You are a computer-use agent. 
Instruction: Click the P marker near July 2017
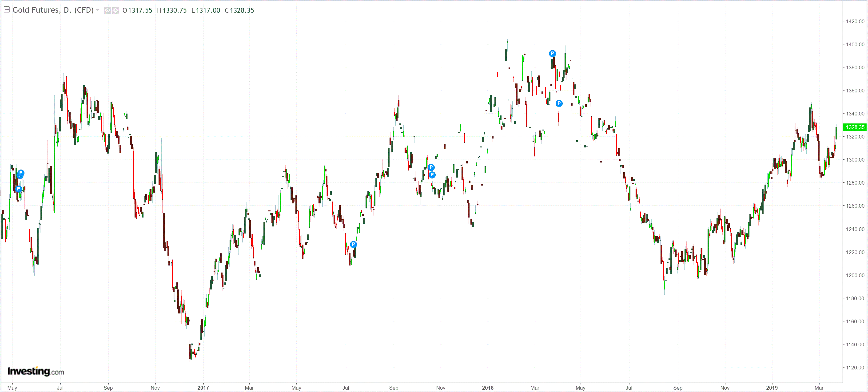[x=353, y=244]
